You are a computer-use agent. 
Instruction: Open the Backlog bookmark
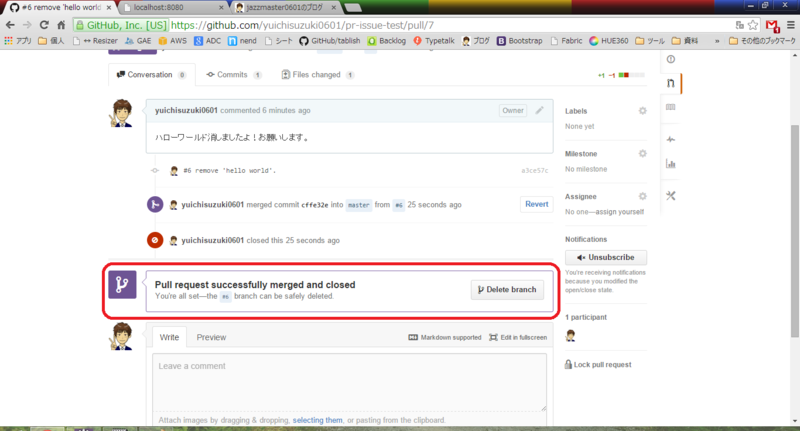pos(387,41)
